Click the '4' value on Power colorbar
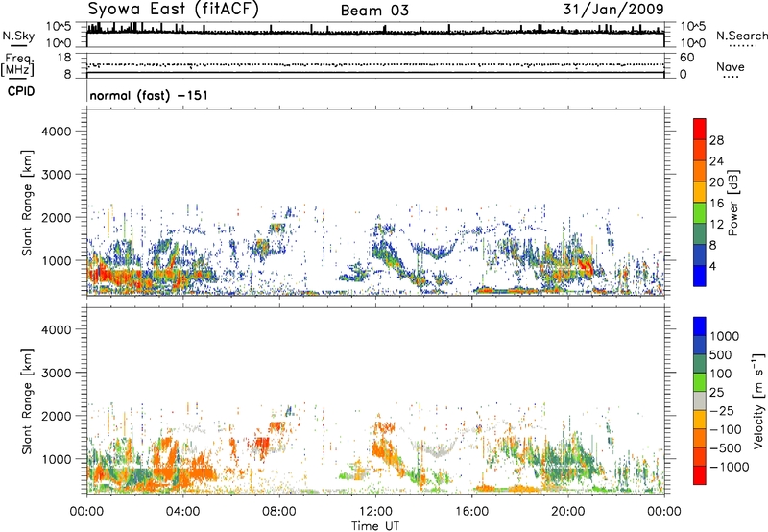Image resolution: width=768 pixels, height=532 pixels. pyautogui.click(x=713, y=267)
